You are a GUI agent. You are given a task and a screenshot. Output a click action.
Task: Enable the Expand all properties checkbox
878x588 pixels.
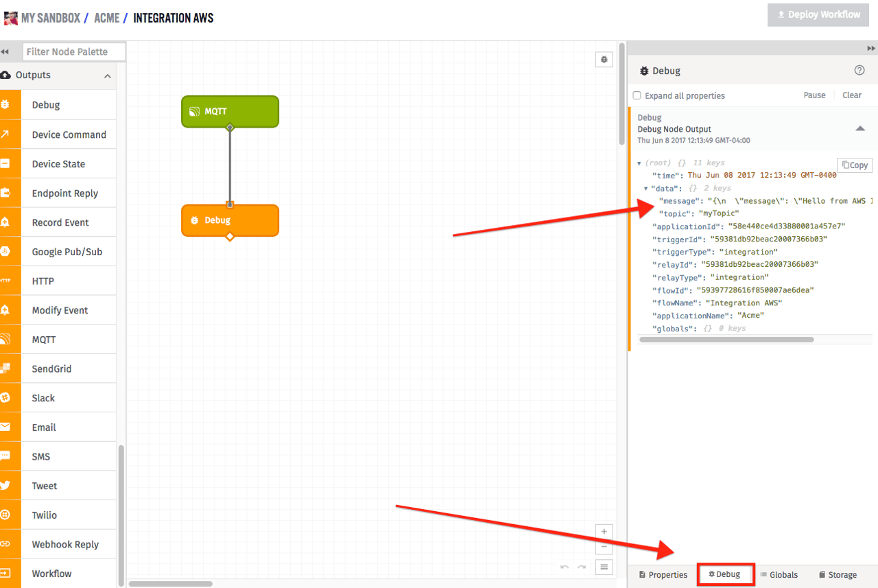click(637, 95)
